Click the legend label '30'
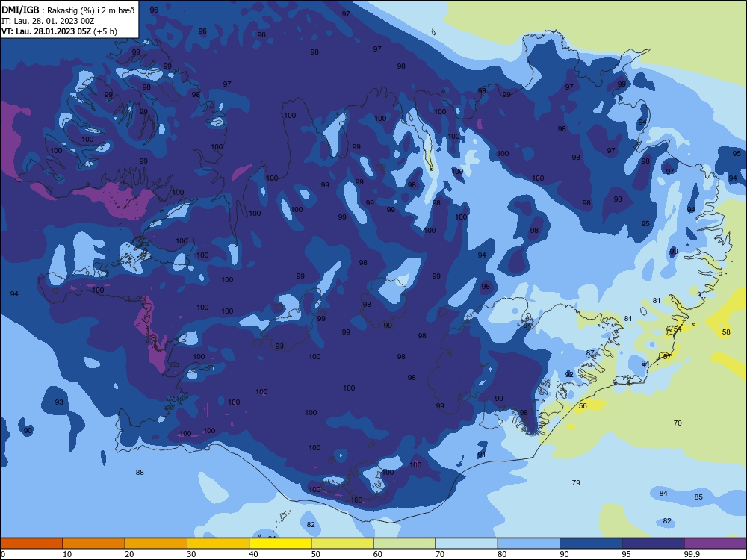The image size is (747, 560). pos(191,554)
